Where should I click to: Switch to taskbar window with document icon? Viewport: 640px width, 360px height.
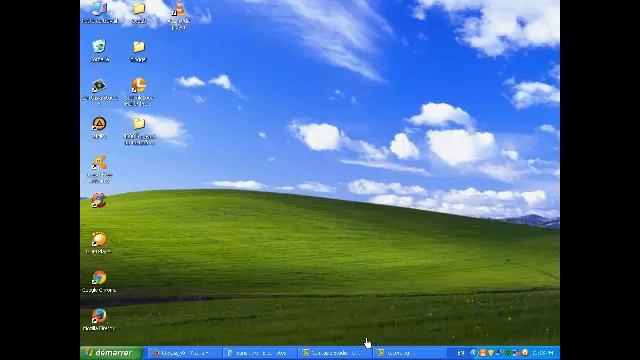coord(260,353)
